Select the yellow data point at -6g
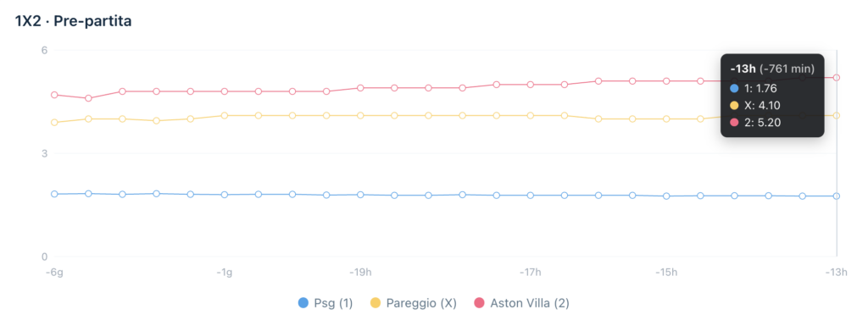 (54, 123)
